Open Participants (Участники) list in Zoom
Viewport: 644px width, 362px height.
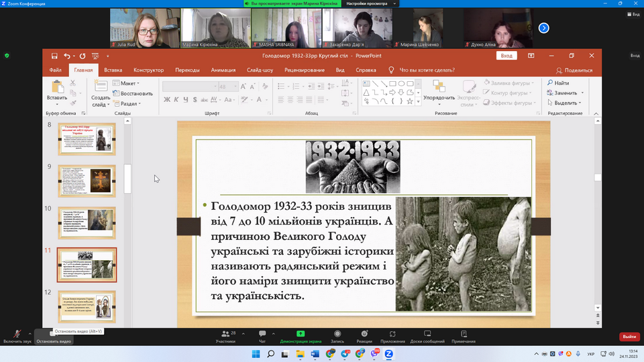(225, 335)
